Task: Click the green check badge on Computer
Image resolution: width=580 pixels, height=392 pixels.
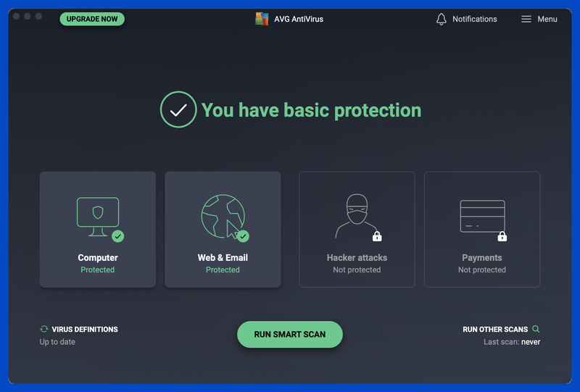Action: [x=118, y=236]
